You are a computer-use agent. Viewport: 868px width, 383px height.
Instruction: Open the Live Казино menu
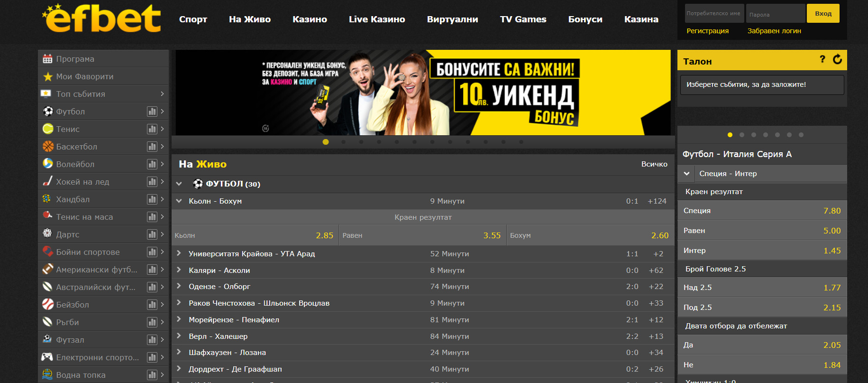point(377,19)
